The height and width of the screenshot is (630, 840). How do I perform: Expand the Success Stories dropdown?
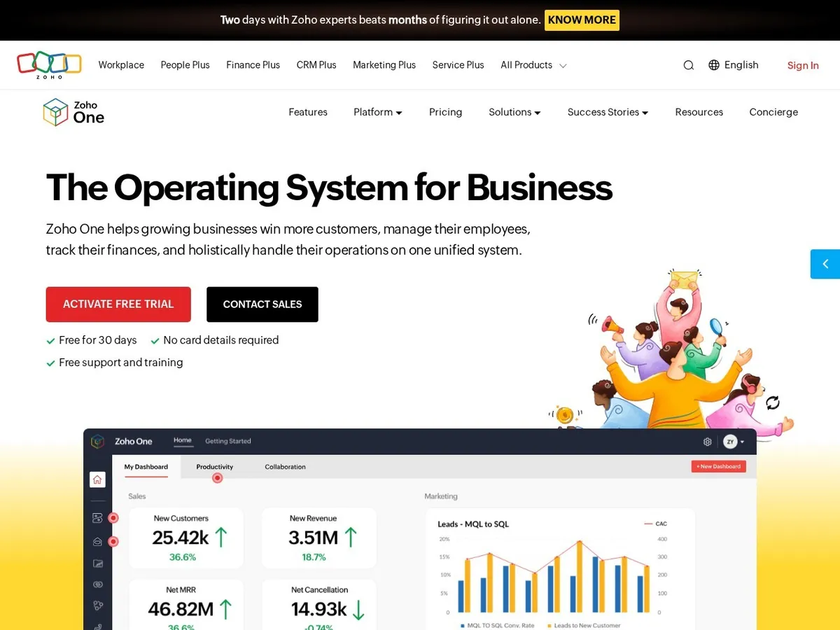[608, 112]
